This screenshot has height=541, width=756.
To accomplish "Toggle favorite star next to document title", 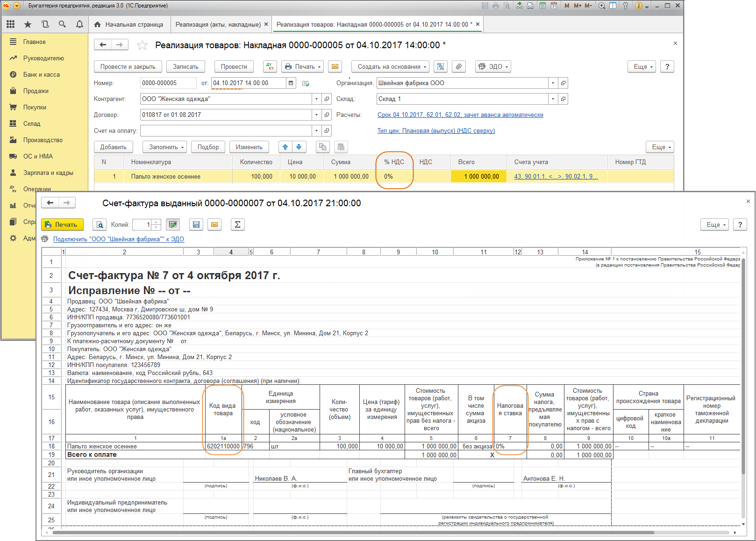I will pyautogui.click(x=142, y=45).
